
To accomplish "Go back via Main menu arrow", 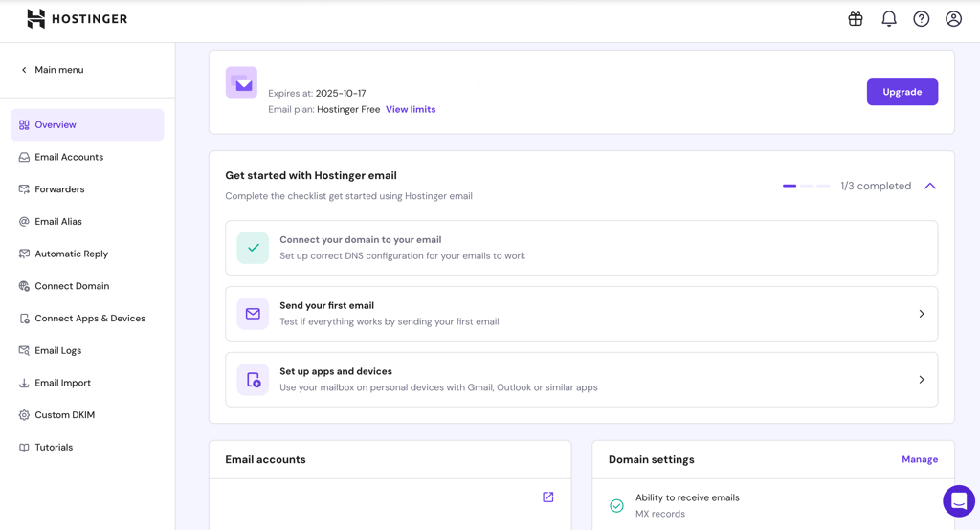I will coord(24,70).
